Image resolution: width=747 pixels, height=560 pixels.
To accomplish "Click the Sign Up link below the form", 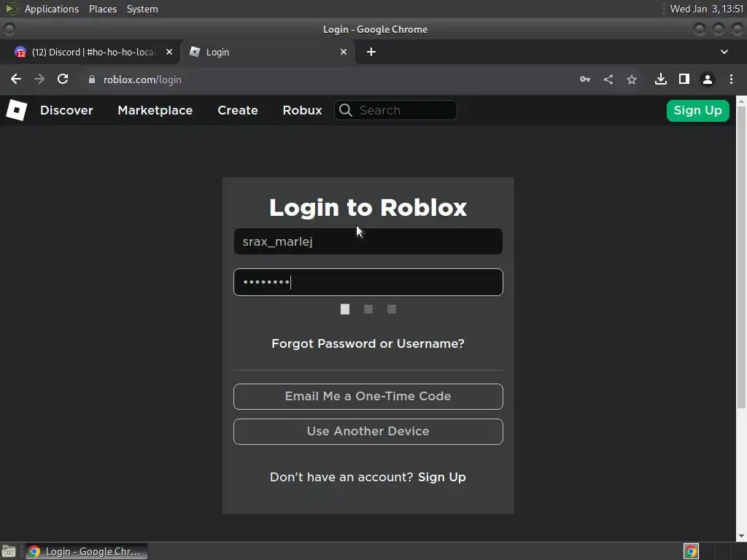I will click(x=441, y=477).
